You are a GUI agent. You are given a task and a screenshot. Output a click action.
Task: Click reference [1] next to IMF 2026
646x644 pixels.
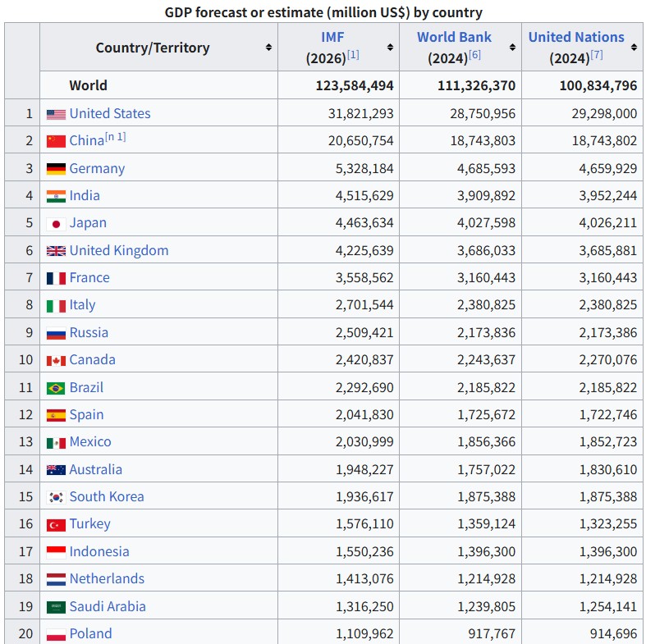pyautogui.click(x=353, y=55)
